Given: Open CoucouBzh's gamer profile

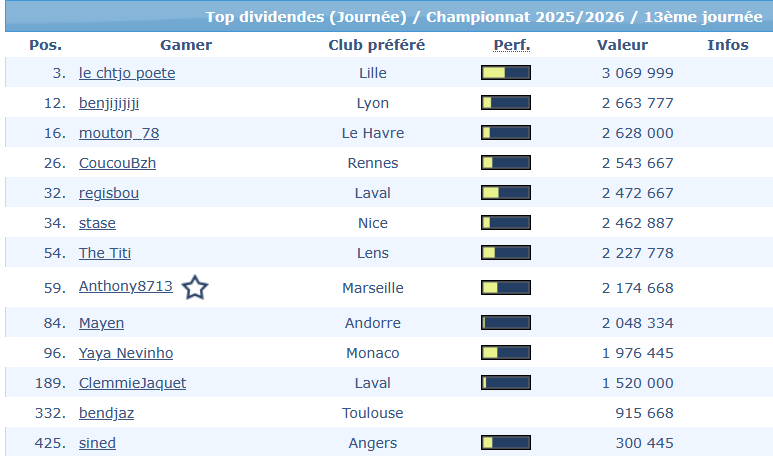Looking at the screenshot, I should pyautogui.click(x=117, y=163).
